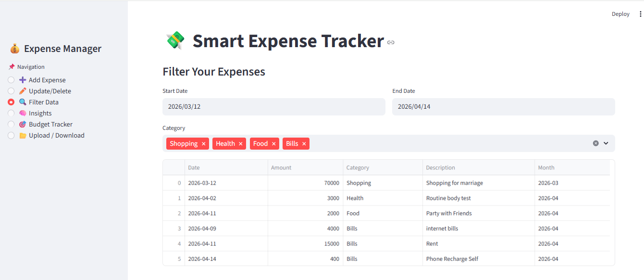The width and height of the screenshot is (644, 280).
Task: Clear all selected categories
Action: click(x=596, y=143)
